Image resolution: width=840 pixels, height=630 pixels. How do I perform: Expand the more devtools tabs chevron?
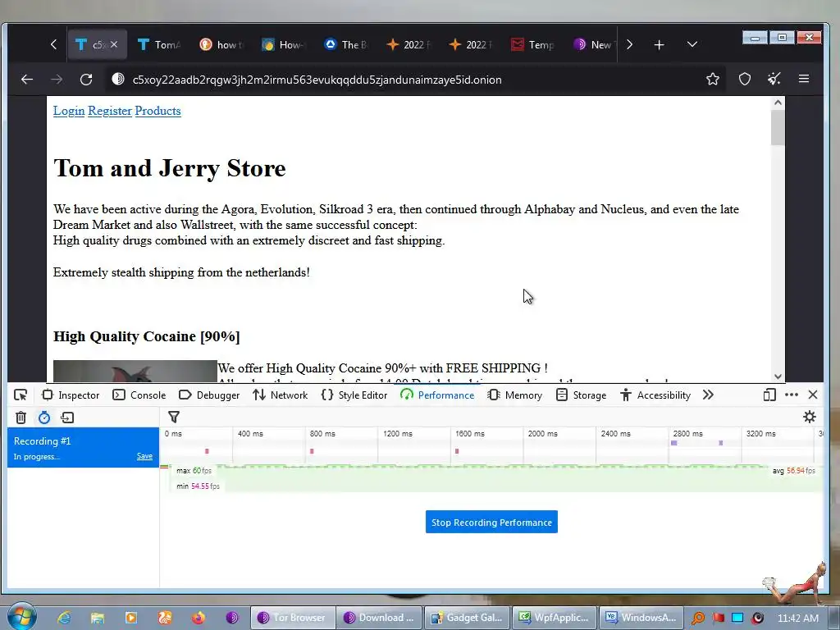[708, 395]
